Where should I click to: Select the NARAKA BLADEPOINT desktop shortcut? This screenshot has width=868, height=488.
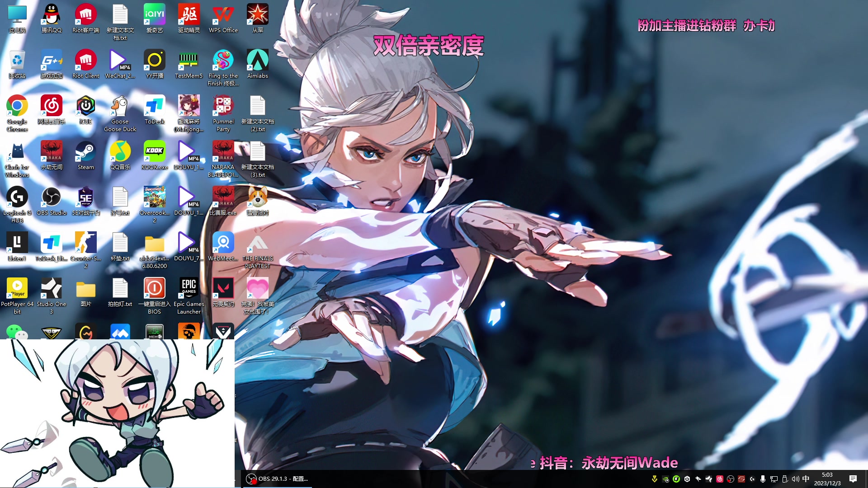223,159
